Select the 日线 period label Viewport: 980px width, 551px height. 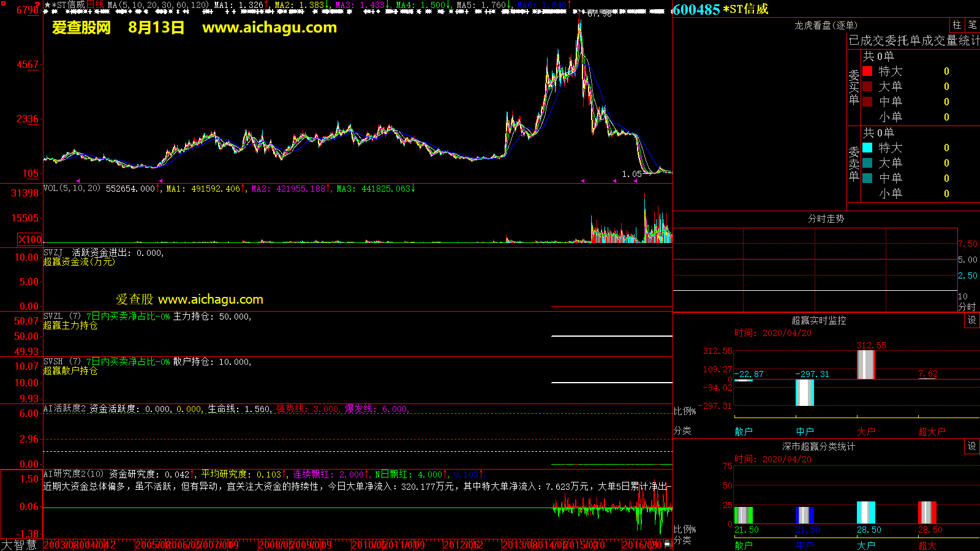pos(96,5)
